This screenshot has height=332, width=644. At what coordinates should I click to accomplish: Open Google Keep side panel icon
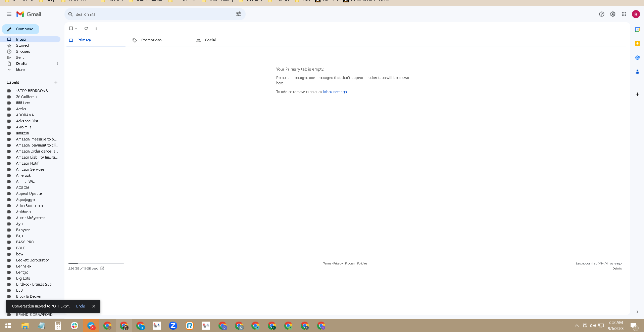pyautogui.click(x=637, y=44)
